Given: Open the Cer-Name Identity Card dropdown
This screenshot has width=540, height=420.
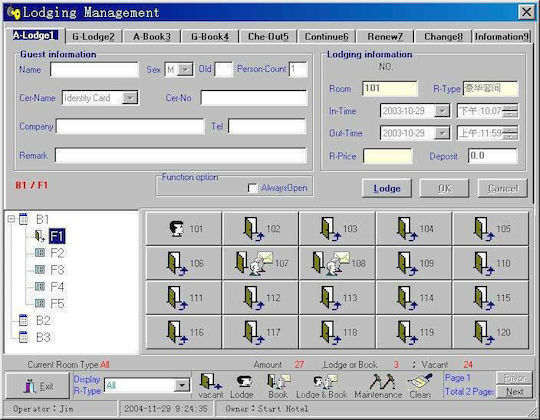Looking at the screenshot, I should [x=130, y=98].
